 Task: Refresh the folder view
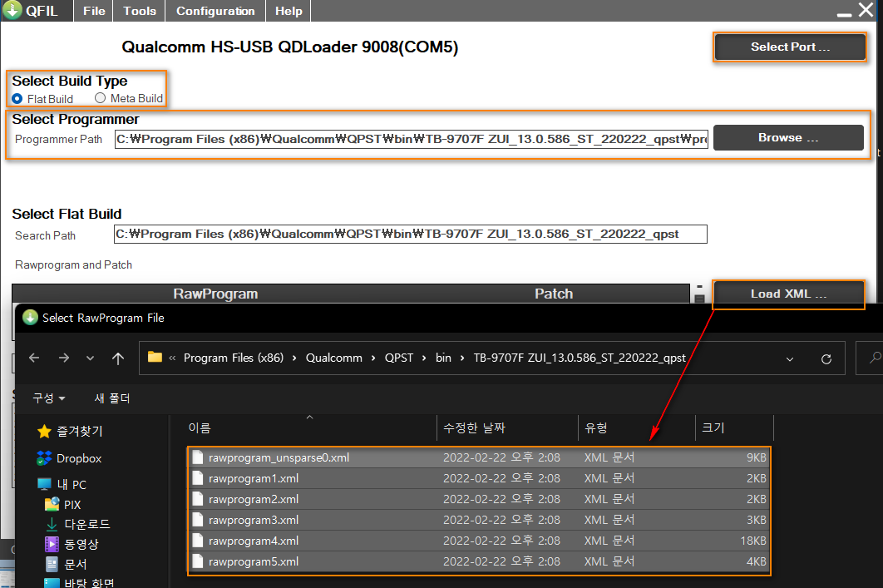[x=826, y=358]
